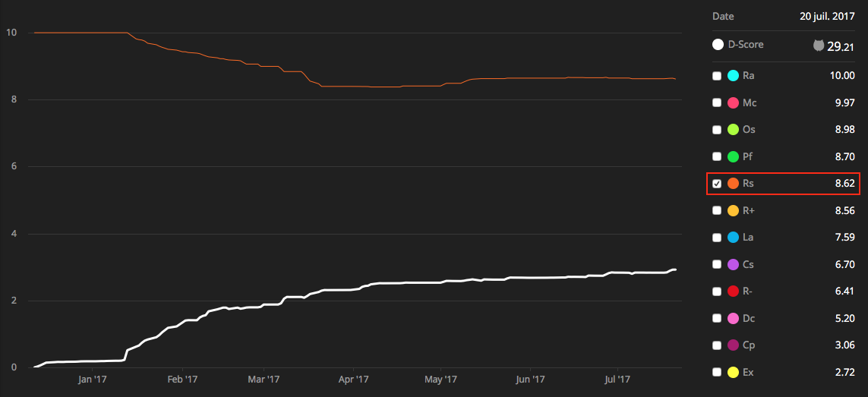Check the Ex metric checkbox

tap(717, 373)
